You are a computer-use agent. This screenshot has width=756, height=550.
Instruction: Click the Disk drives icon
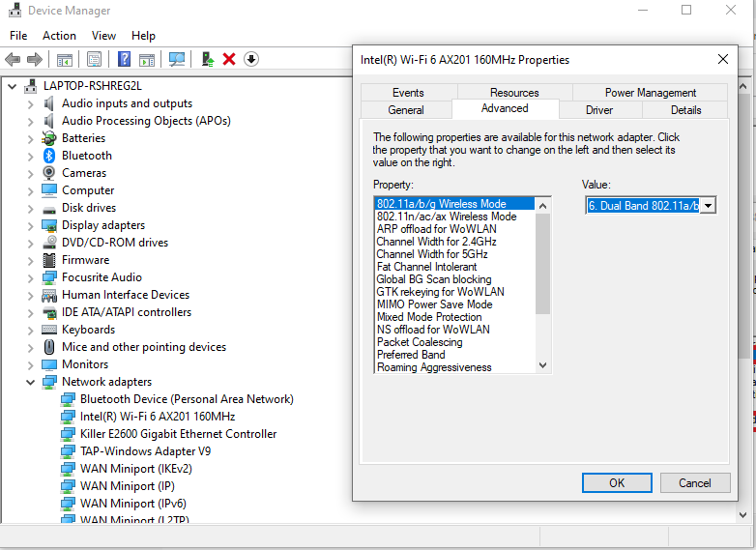coord(49,210)
